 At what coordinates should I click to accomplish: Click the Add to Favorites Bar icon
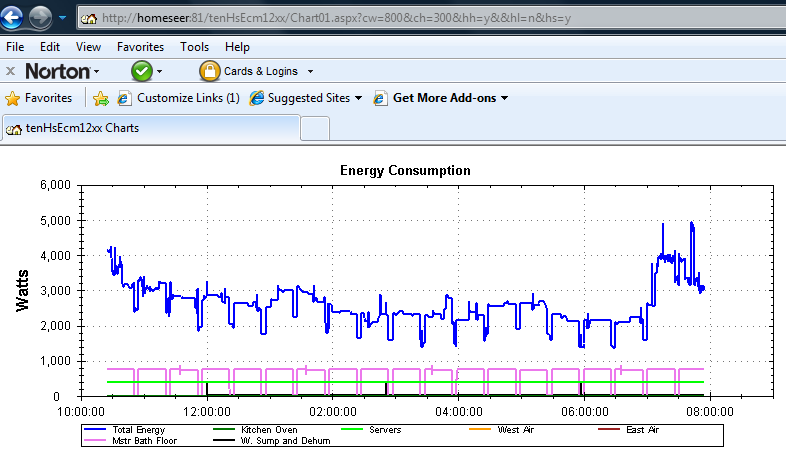(100, 98)
